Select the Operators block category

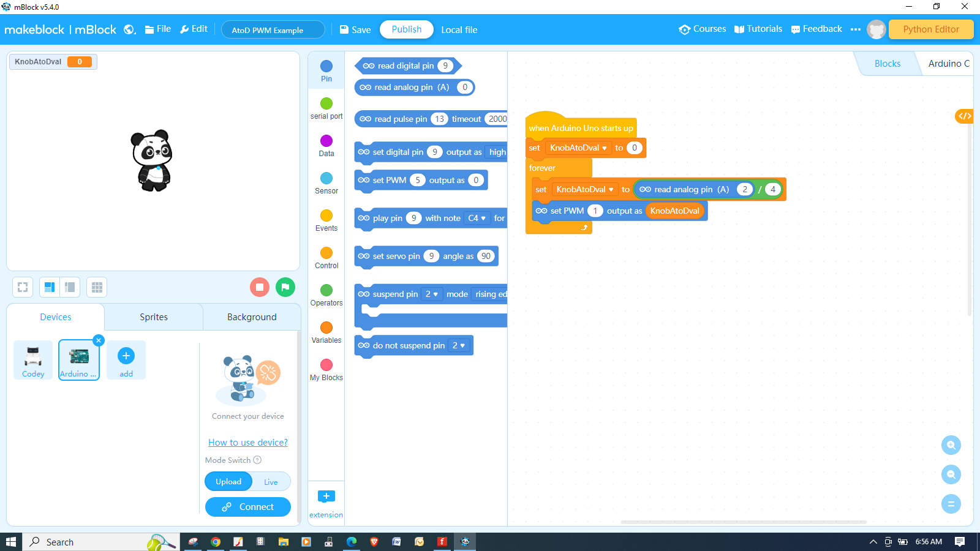click(x=326, y=295)
